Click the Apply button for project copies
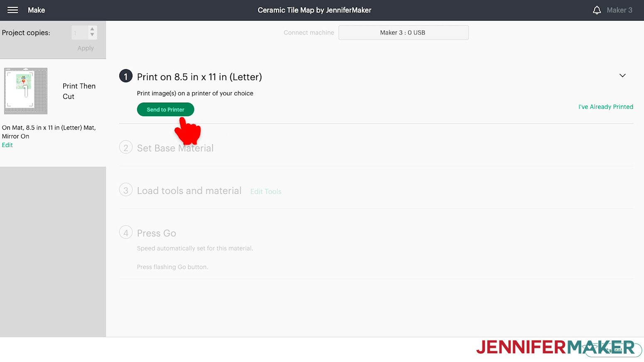Viewport: 644px width, 362px height. tap(86, 48)
